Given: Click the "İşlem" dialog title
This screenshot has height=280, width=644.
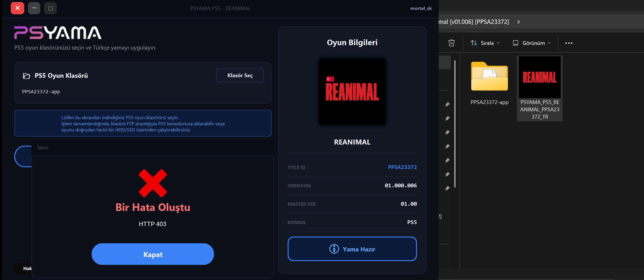Looking at the screenshot, I should click(x=43, y=147).
